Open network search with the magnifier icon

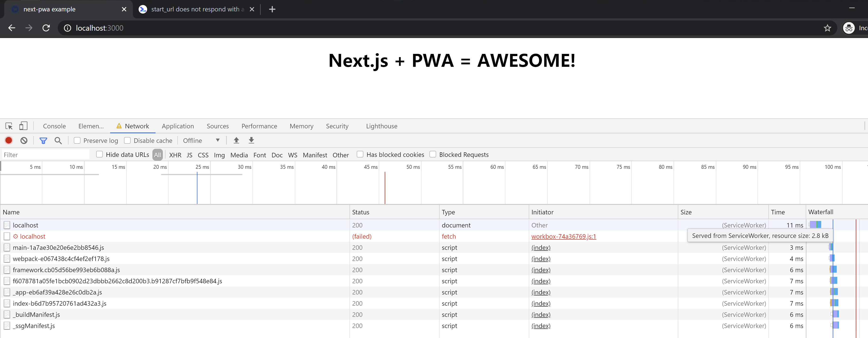58,140
